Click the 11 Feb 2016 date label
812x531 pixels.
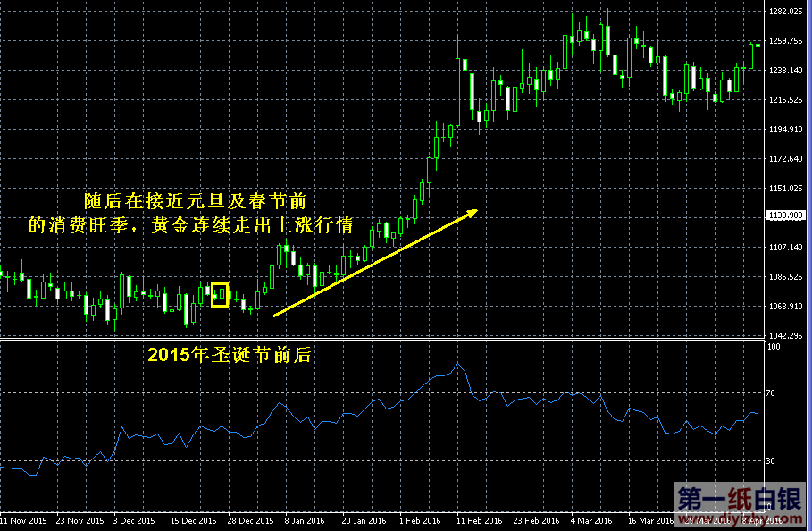click(478, 520)
